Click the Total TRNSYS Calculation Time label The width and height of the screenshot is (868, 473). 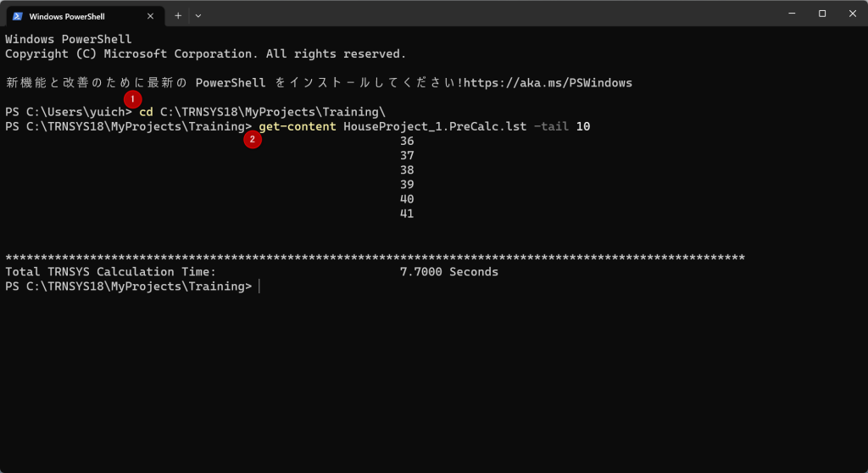110,272
